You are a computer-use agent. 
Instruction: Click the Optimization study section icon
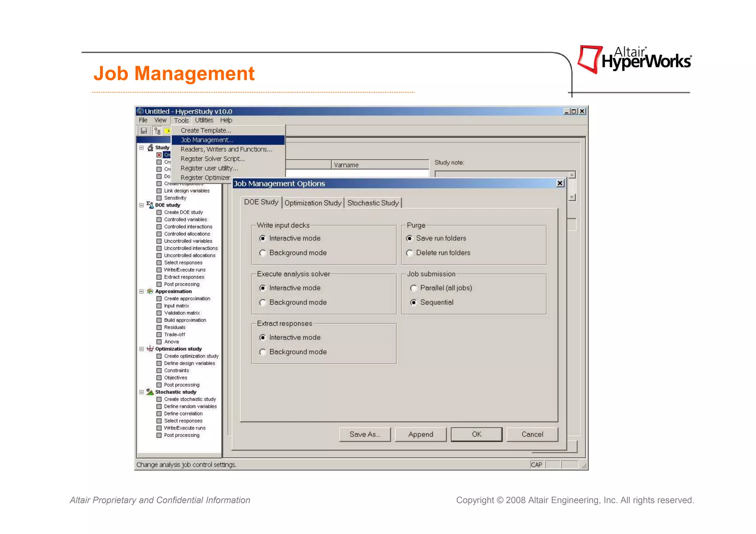coord(150,349)
